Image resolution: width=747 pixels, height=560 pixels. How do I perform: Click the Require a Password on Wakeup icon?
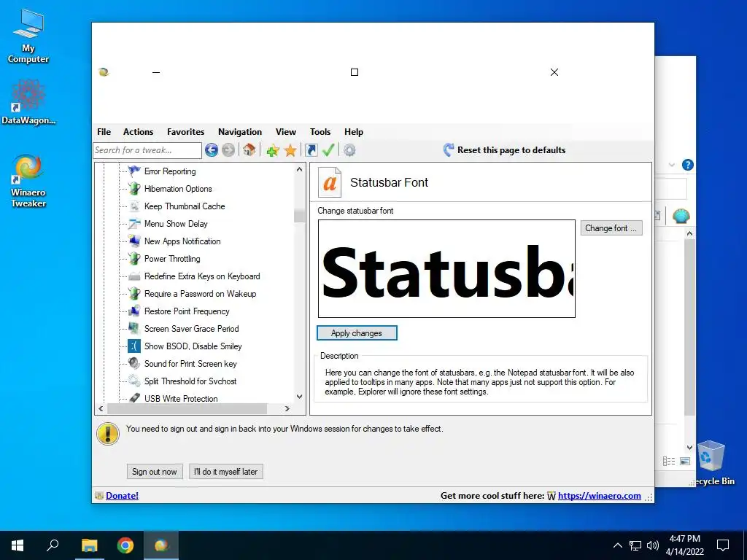[x=134, y=293]
